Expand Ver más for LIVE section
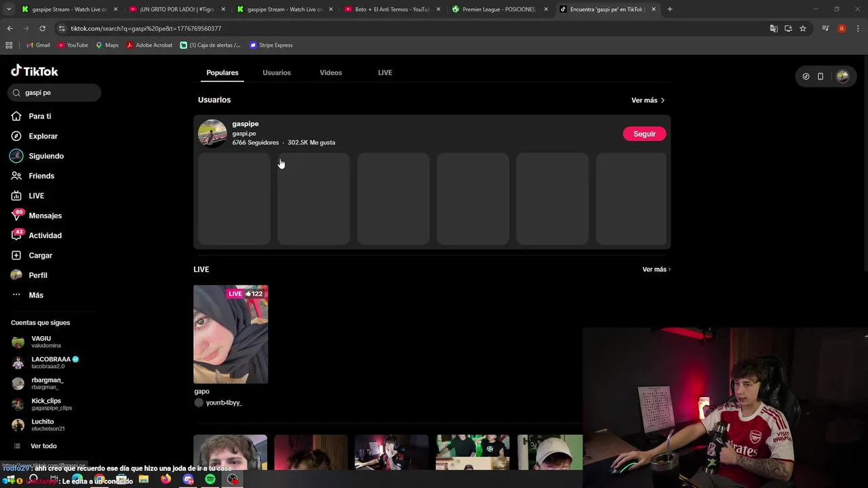 [x=656, y=269]
